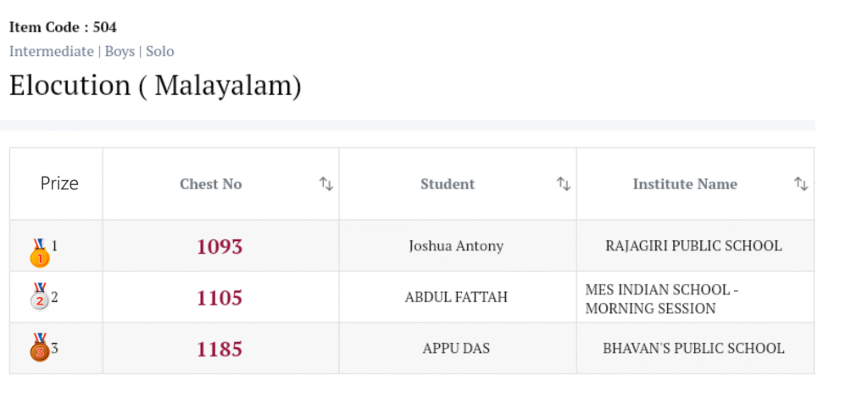Select chest number 1093

coord(220,247)
